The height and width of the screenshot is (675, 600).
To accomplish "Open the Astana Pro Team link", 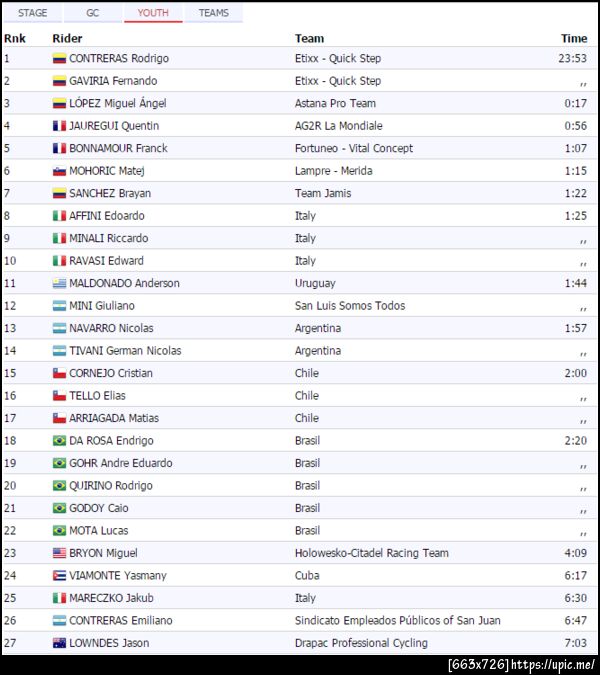I will [x=335, y=103].
